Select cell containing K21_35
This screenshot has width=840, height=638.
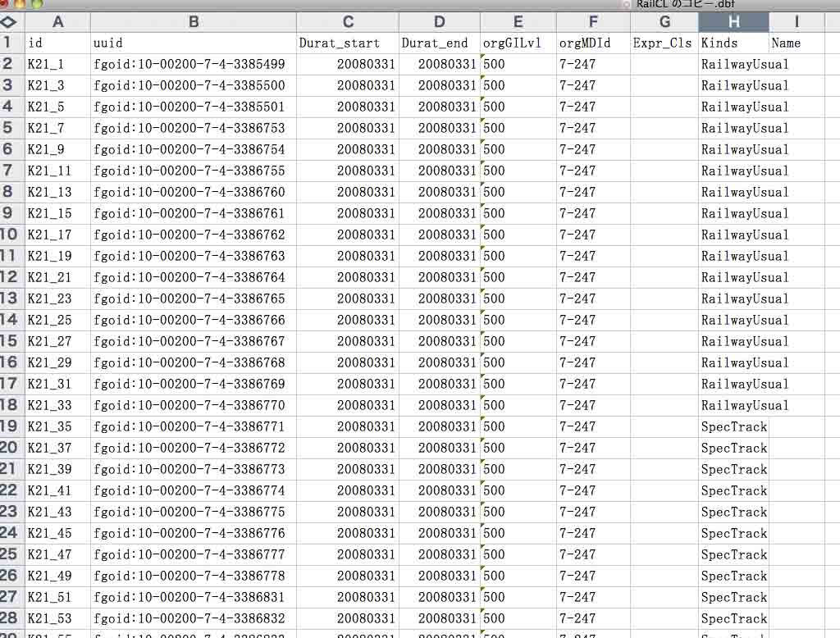pyautogui.click(x=58, y=426)
